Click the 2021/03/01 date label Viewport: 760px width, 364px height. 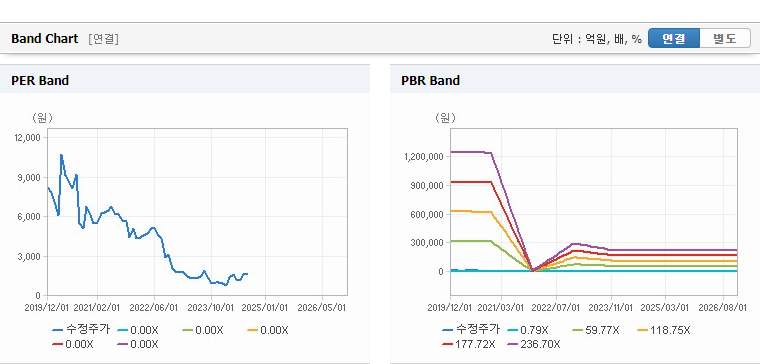pos(500,308)
